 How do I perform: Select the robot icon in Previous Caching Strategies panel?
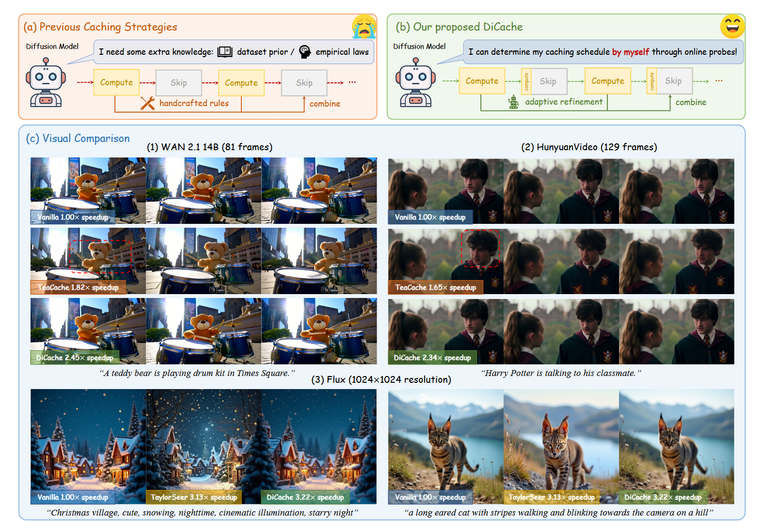pyautogui.click(x=46, y=82)
